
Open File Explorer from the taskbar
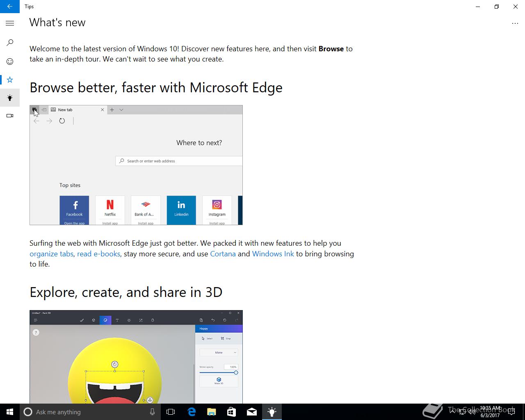point(211,412)
